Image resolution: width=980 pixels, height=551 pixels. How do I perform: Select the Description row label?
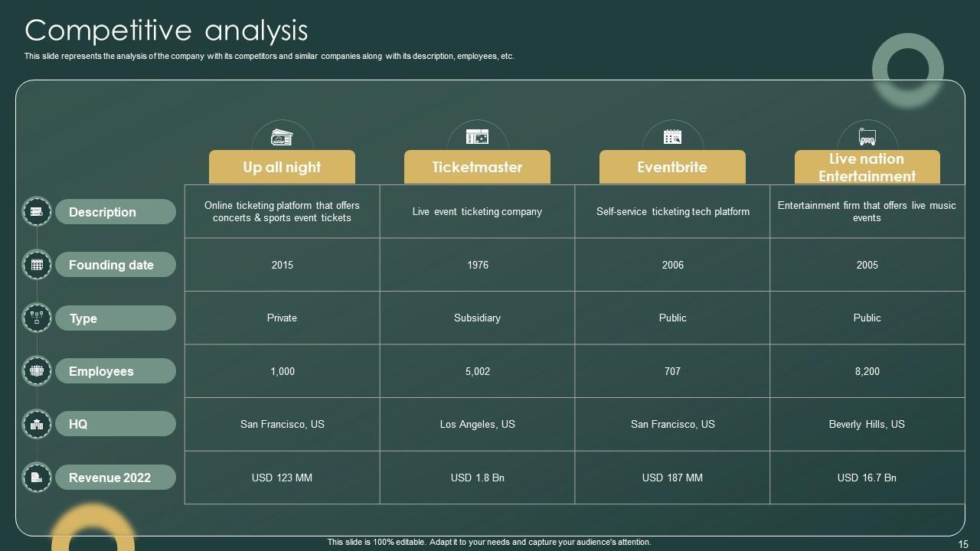click(x=116, y=212)
